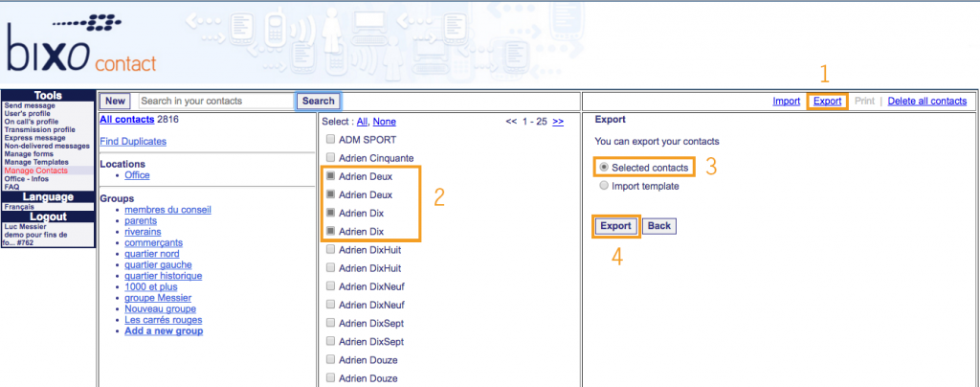Click Select All link
Image resolution: width=980 pixels, height=387 pixels.
[x=362, y=122]
